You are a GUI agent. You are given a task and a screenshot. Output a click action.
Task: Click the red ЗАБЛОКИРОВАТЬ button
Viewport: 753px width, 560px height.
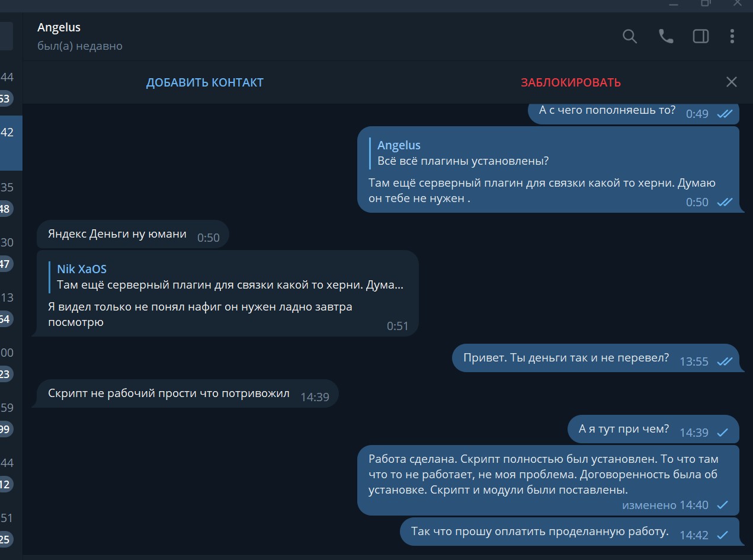571,82
